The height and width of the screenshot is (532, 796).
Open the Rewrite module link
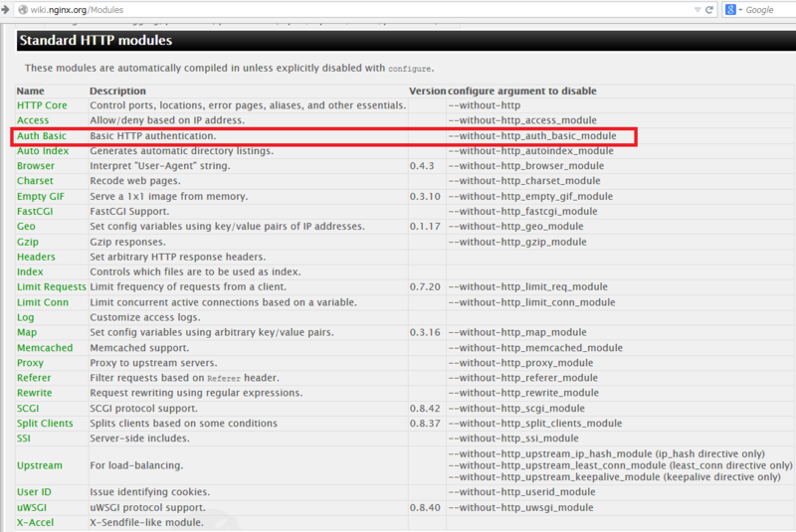34,393
